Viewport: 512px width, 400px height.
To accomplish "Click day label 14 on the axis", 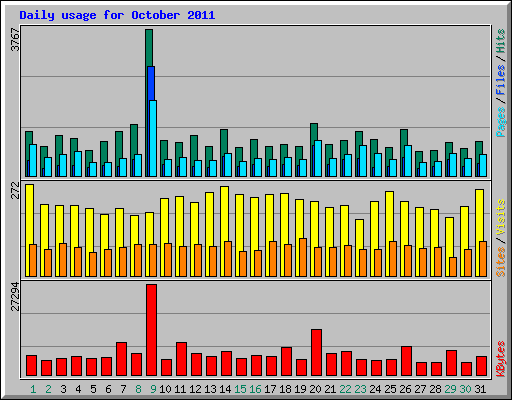I will coord(225,389).
